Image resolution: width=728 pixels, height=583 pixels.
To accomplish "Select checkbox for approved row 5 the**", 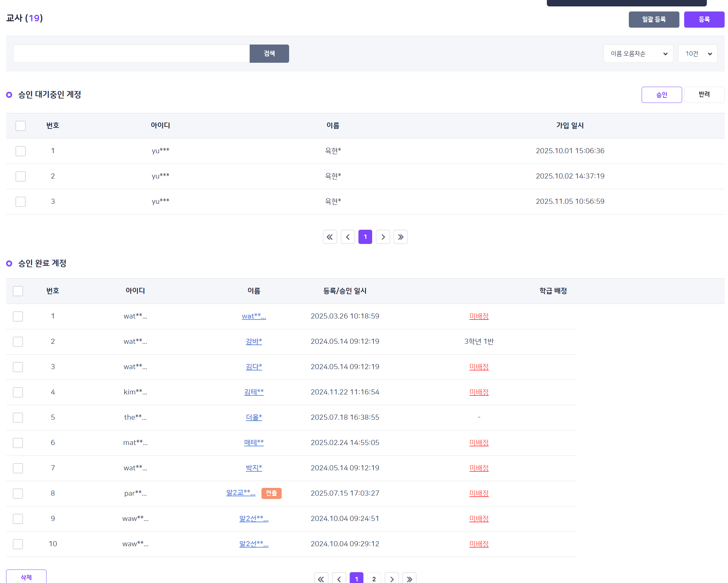I will coord(18,417).
